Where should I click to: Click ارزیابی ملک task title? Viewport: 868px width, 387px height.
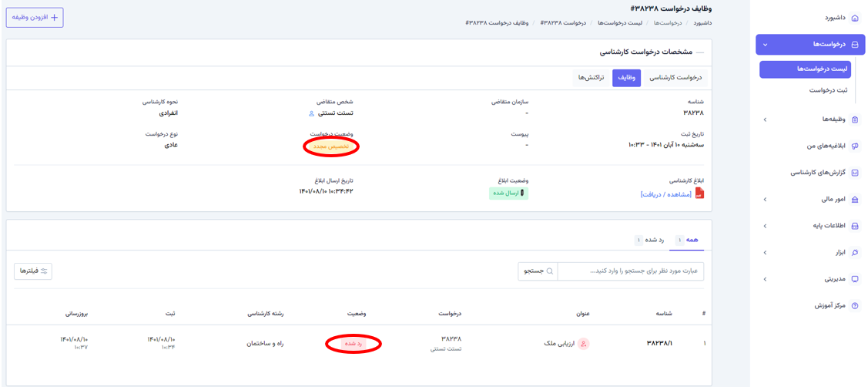point(558,344)
